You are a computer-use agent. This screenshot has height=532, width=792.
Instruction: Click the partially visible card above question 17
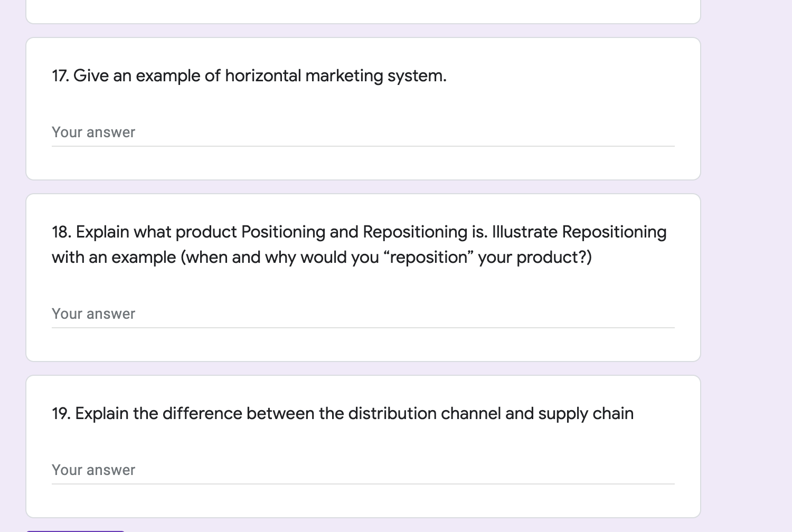pyautogui.click(x=363, y=12)
